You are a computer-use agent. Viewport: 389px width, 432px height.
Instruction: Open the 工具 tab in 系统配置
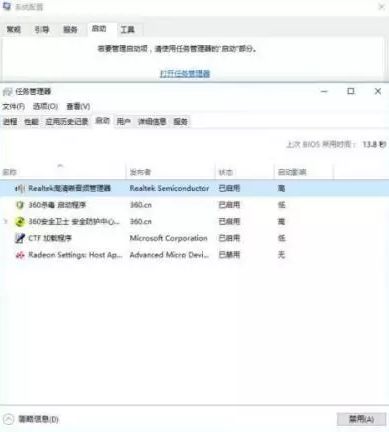tap(127, 30)
